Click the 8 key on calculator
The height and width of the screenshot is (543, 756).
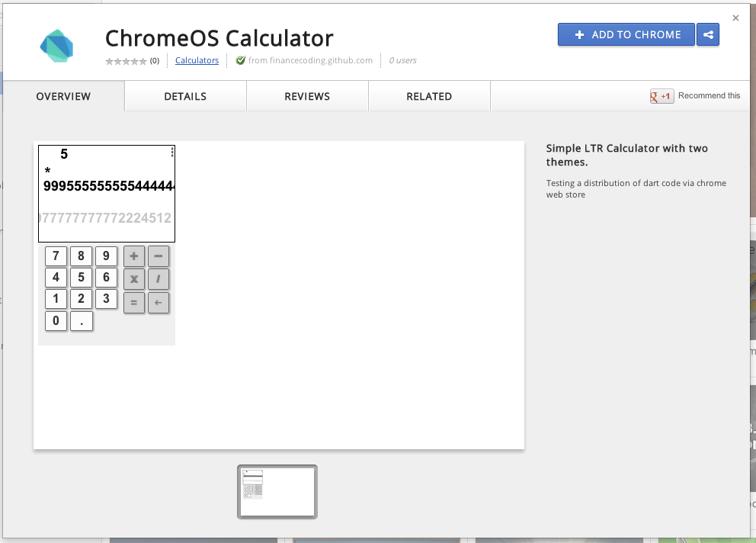(81, 255)
